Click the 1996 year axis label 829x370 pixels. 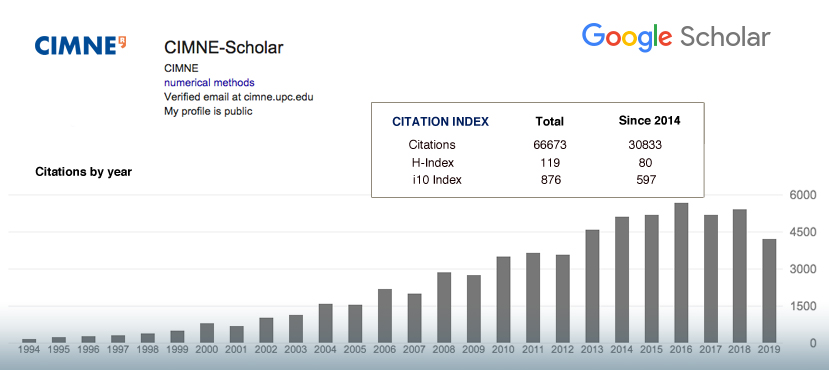[88, 349]
